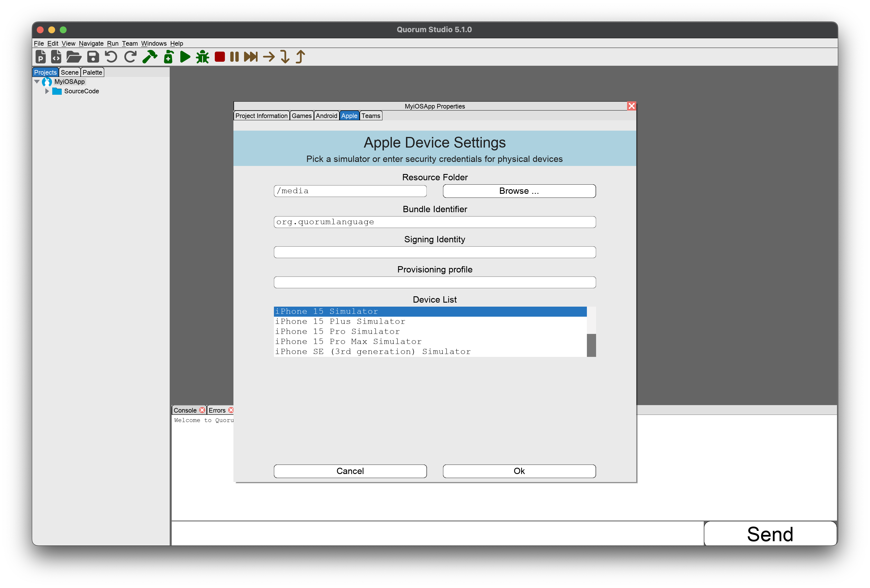Start debugging with the green bug icon
Screen dimensions: 870x588
[202, 57]
